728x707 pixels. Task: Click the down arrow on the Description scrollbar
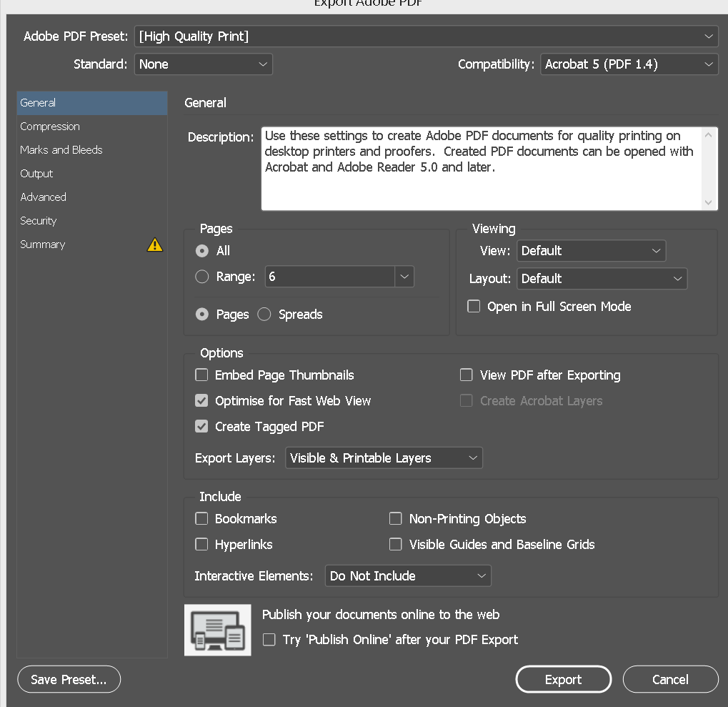tap(708, 202)
